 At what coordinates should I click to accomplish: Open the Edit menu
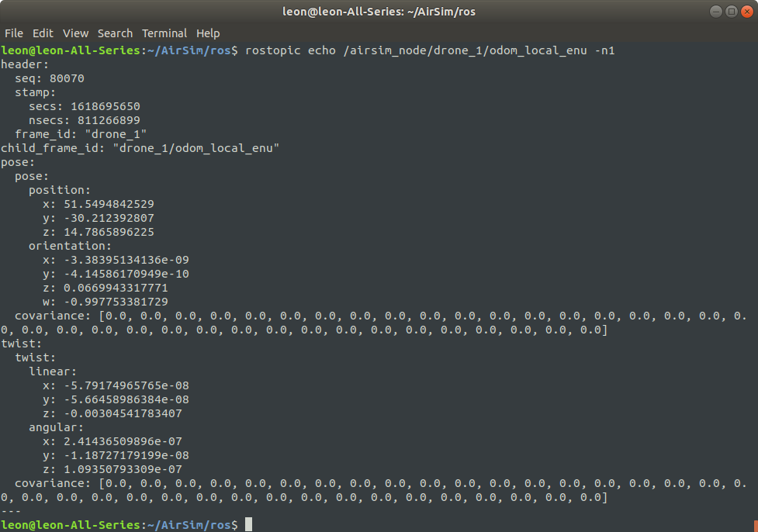pyautogui.click(x=43, y=33)
